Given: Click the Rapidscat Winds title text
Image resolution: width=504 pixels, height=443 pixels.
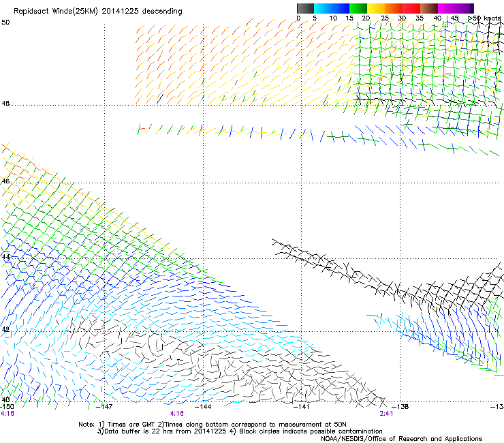Looking at the screenshot, I should coord(97,12).
